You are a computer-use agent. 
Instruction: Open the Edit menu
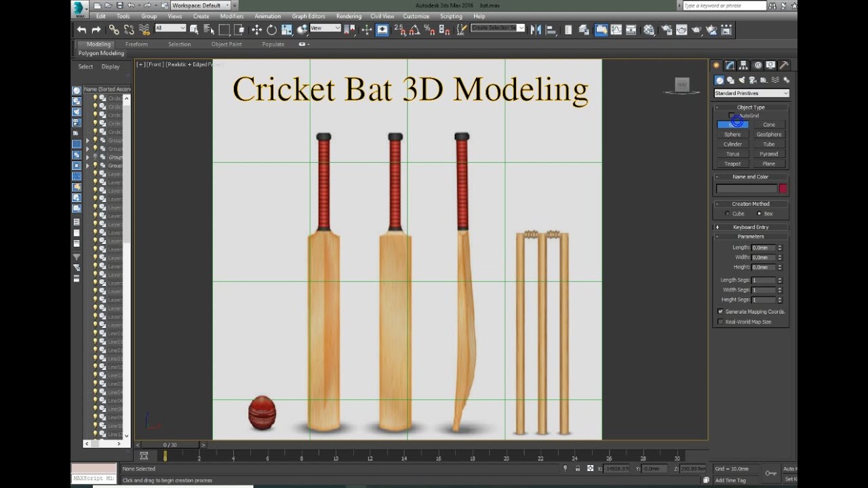tap(100, 16)
